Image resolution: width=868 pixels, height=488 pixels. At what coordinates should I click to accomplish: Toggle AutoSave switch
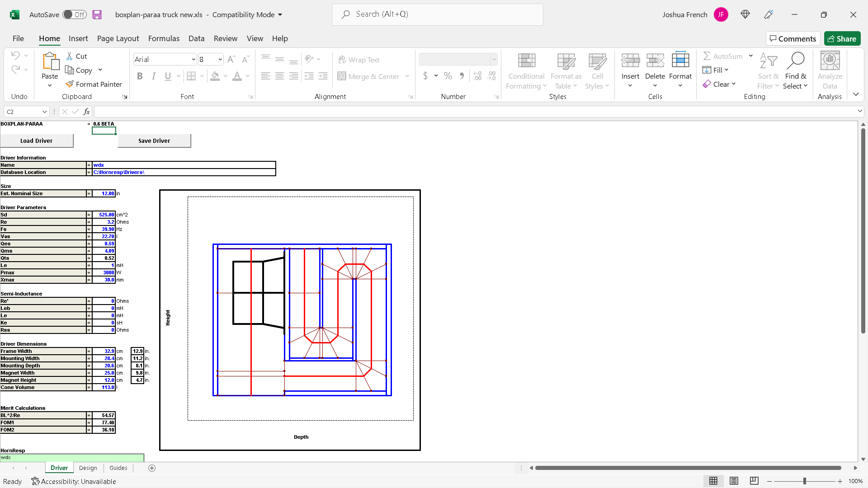[75, 14]
